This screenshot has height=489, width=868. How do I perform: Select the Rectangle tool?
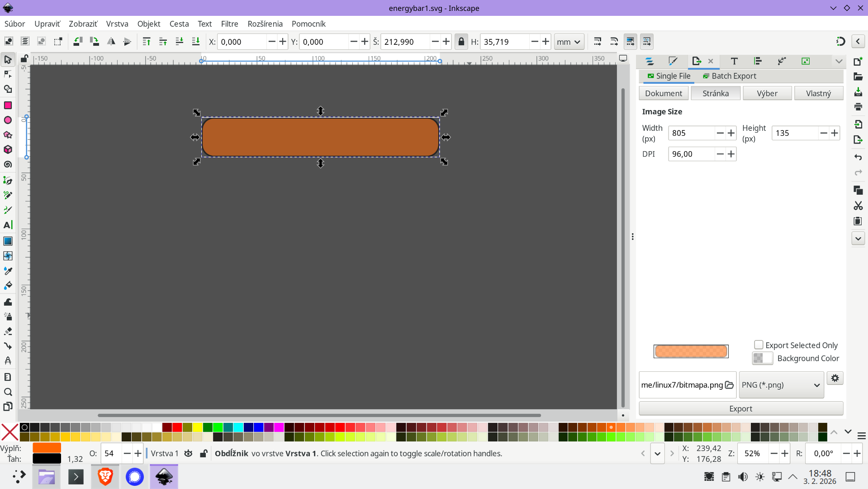point(8,105)
